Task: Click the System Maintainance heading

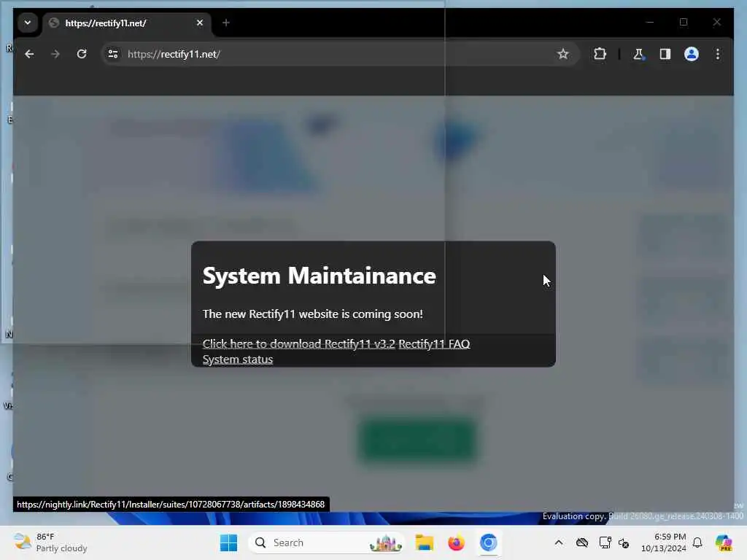Action: click(x=320, y=276)
